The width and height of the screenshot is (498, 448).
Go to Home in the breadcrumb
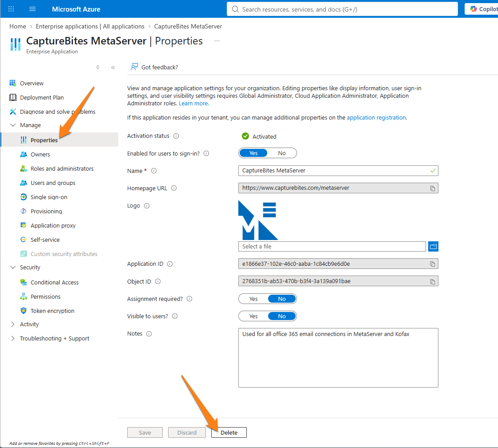18,26
